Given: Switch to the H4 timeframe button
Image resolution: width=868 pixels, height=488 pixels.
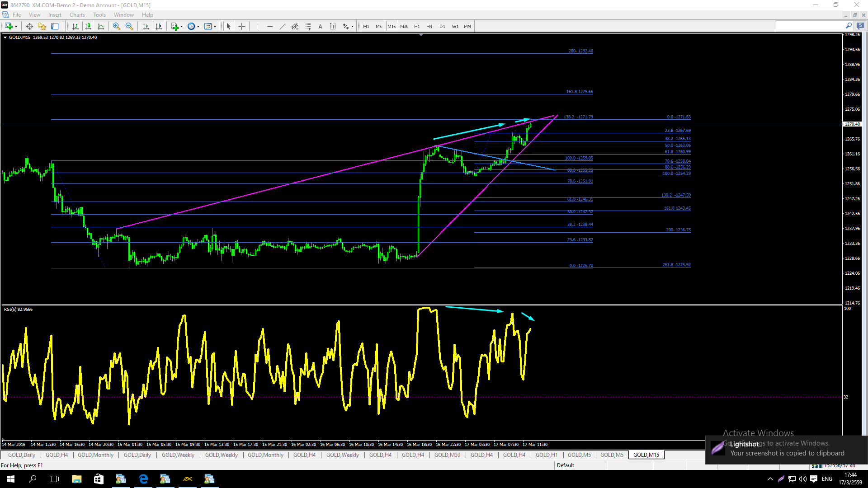Looking at the screenshot, I should 429,26.
